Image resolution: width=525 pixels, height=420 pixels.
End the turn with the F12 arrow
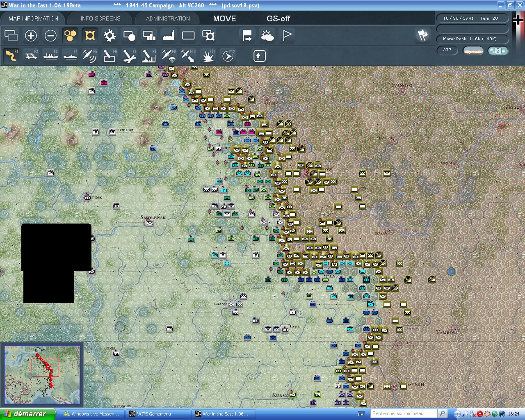228,56
